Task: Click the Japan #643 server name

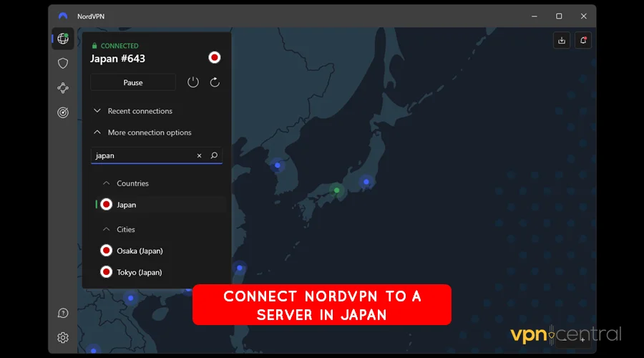Action: click(x=117, y=59)
